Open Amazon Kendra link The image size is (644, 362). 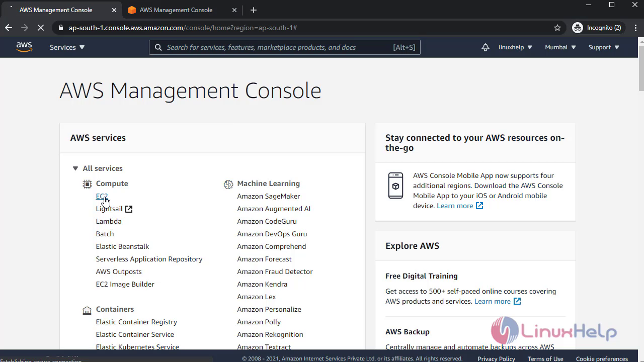click(262, 284)
